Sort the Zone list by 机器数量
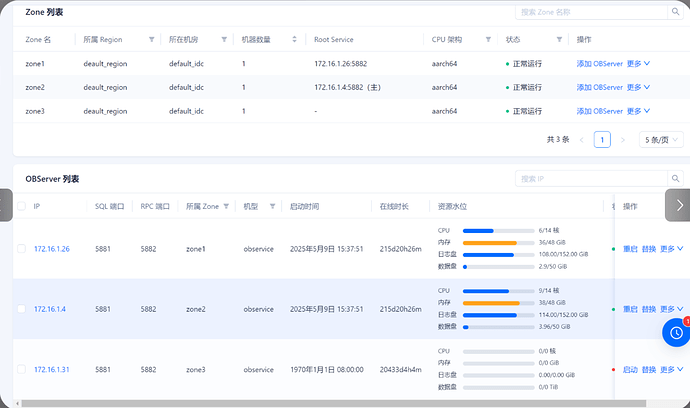Image resolution: width=690 pixels, height=408 pixels. [294, 39]
